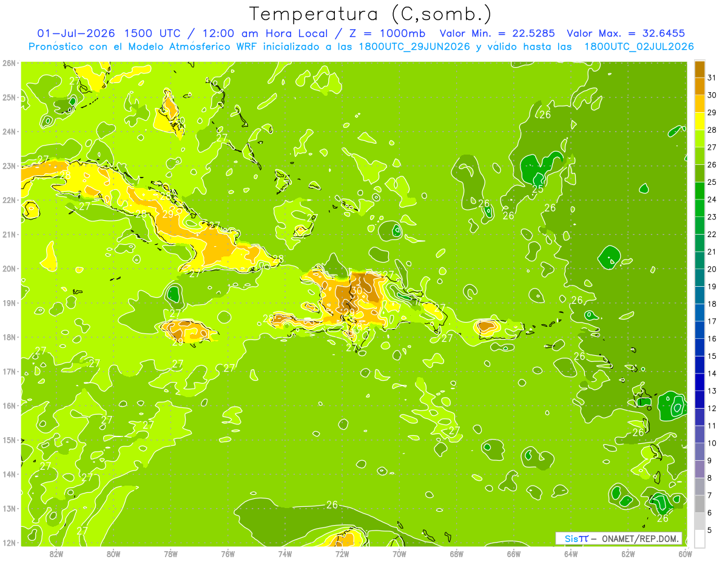Click the "78W" longitude axis label
The width and height of the screenshot is (728, 562).
170,554
